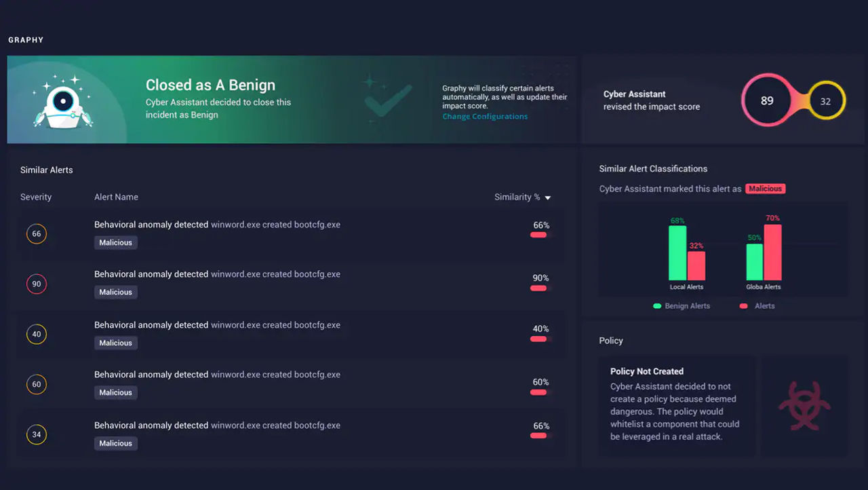This screenshot has height=490, width=868.
Task: Click the 89 impact score circle
Action: tap(767, 100)
